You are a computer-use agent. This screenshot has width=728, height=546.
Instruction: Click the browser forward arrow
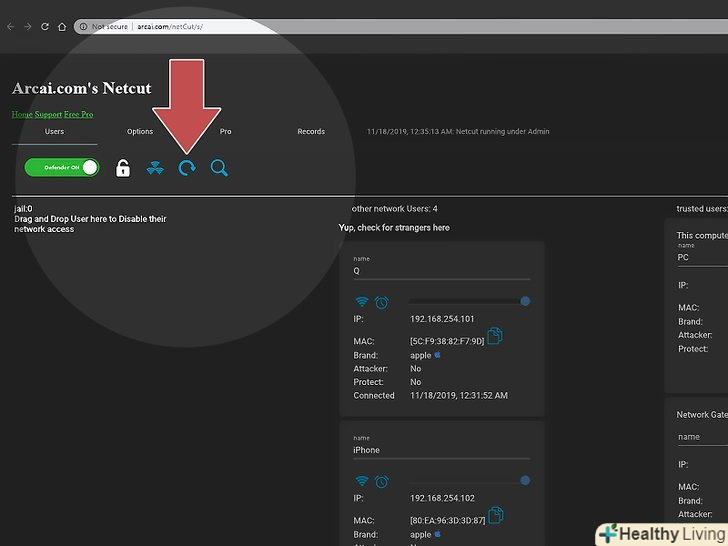[x=28, y=27]
